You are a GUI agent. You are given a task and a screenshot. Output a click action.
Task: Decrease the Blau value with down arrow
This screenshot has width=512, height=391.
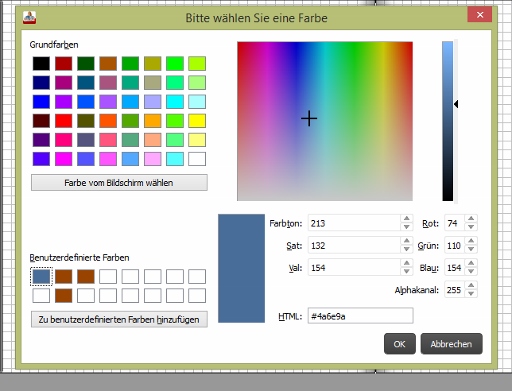point(471,271)
